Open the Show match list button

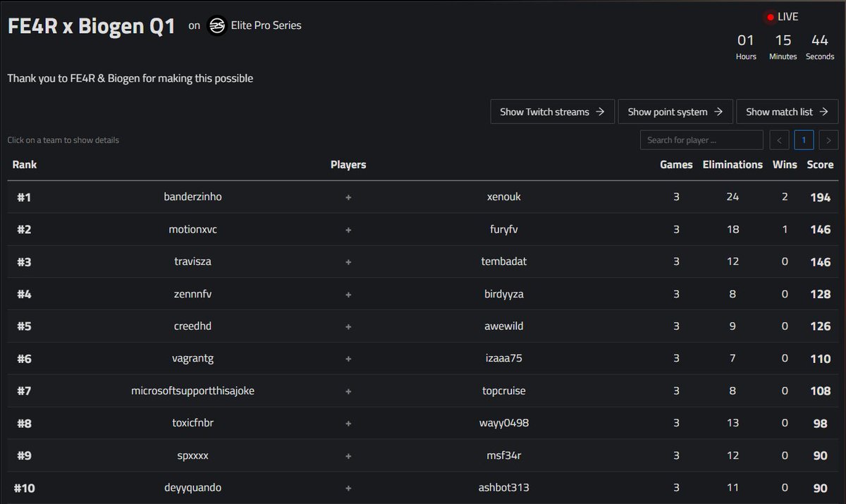787,111
